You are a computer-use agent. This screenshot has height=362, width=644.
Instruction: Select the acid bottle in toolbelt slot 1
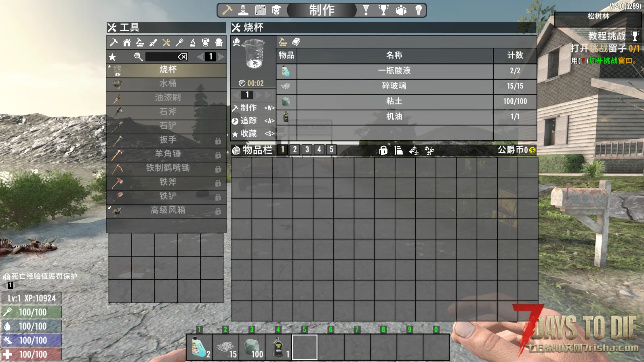coord(199,347)
